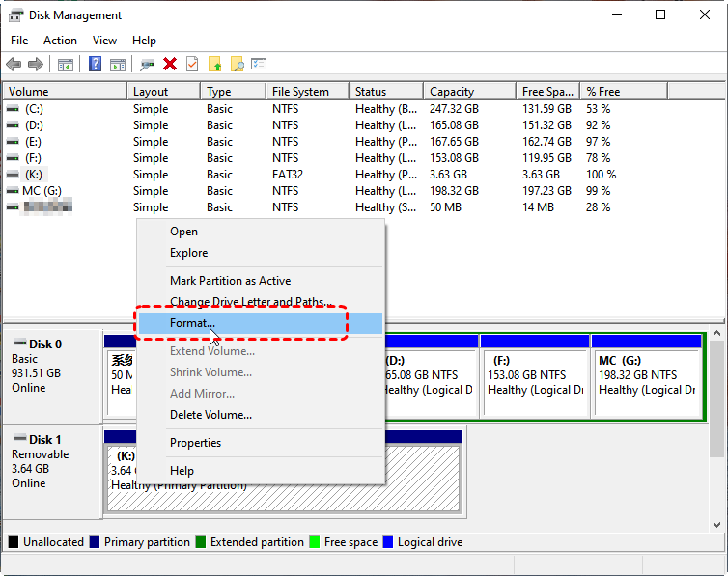Click the red X delete icon
Screen dimensions: 728x576
pyautogui.click(x=170, y=64)
